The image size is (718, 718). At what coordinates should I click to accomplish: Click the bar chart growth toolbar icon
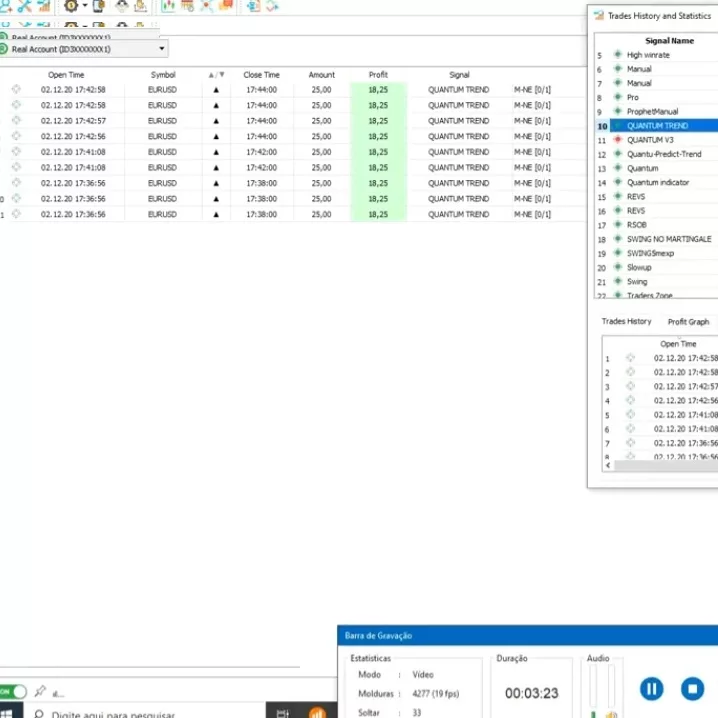pyautogui.click(x=44, y=5)
